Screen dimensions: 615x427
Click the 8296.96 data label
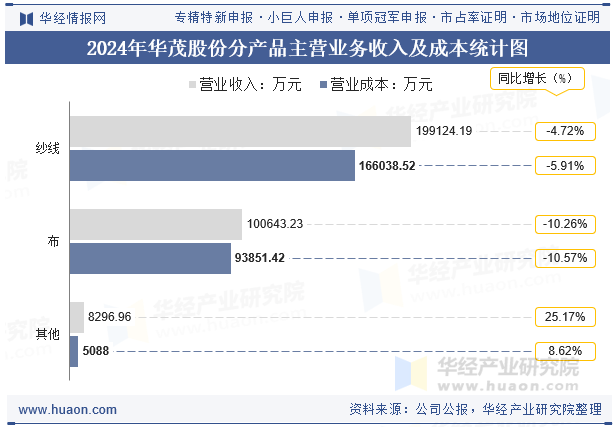point(109,317)
